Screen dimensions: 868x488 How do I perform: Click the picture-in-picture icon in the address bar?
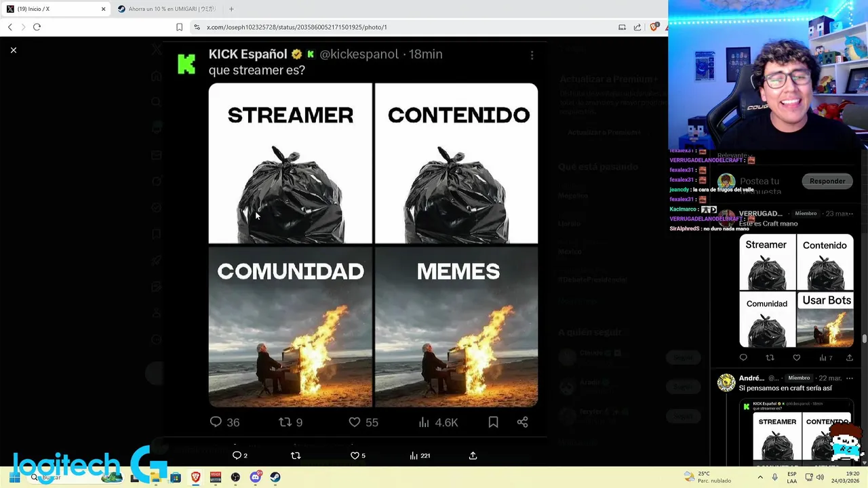(622, 27)
